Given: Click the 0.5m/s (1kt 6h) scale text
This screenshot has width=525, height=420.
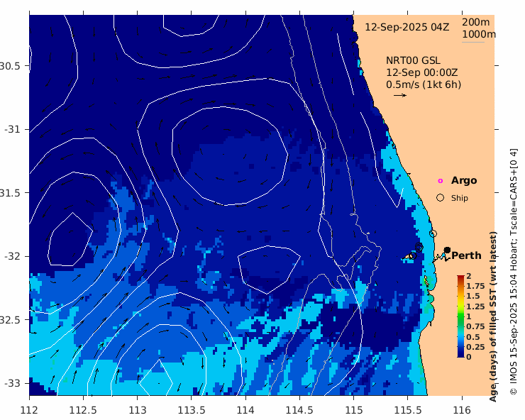Looking at the screenshot, I should pyautogui.click(x=424, y=84).
